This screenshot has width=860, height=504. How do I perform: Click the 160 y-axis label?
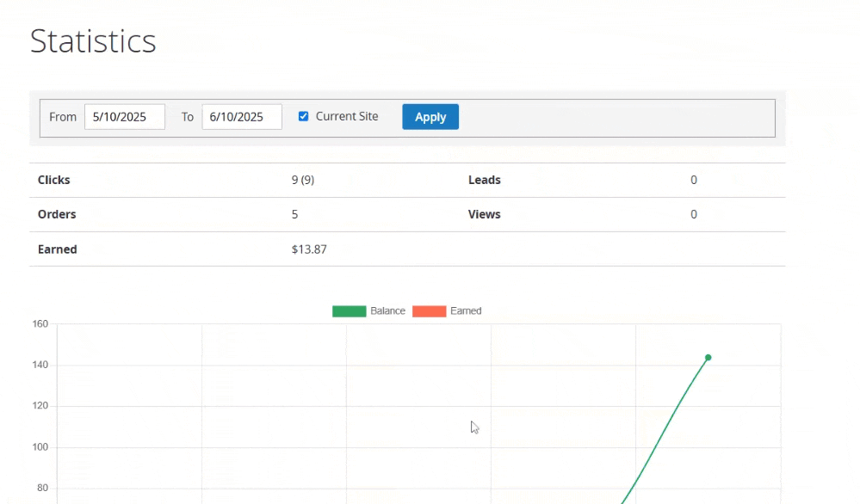click(x=40, y=324)
